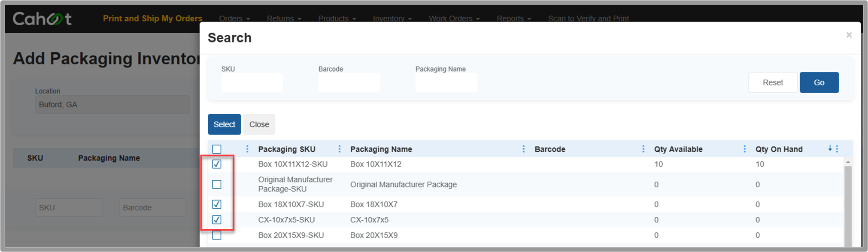The width and height of the screenshot is (868, 252).
Task: Uncheck the Box 10X11X12-SKU row checkbox
Action: (x=217, y=164)
